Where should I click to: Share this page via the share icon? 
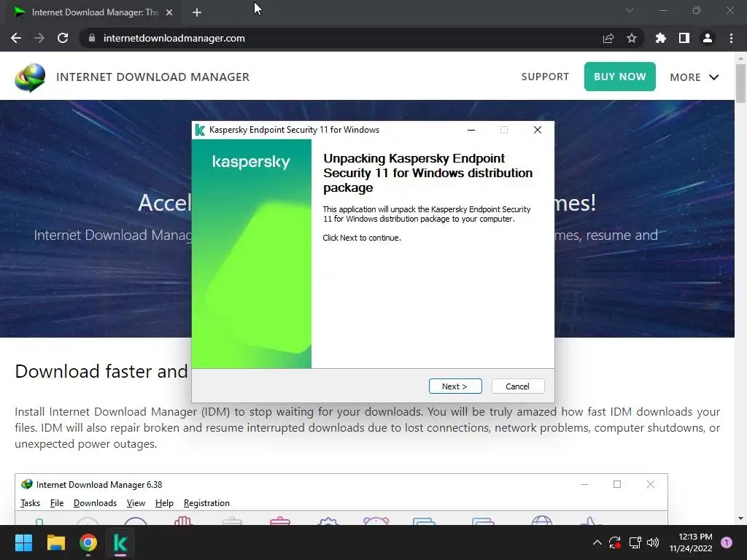[x=608, y=38]
